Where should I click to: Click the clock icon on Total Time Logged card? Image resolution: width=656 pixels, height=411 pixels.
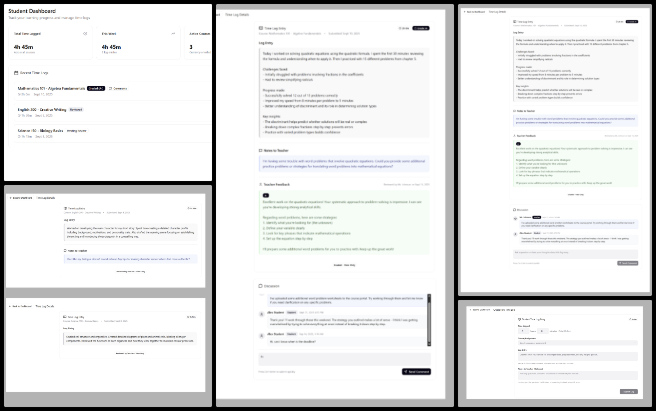[83, 33]
